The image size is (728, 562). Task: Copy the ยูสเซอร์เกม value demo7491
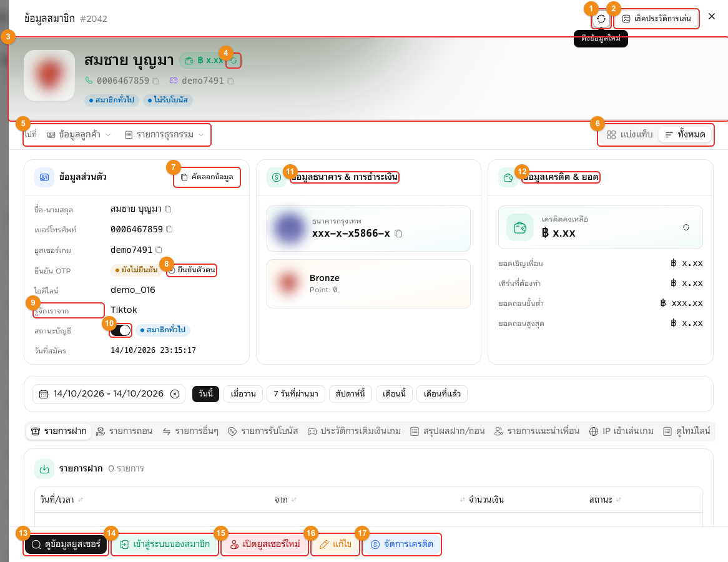click(159, 250)
